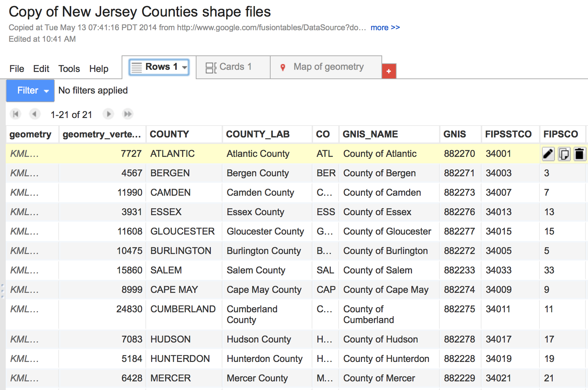
Task: Click the geometry_verte... column header
Action: [102, 134]
